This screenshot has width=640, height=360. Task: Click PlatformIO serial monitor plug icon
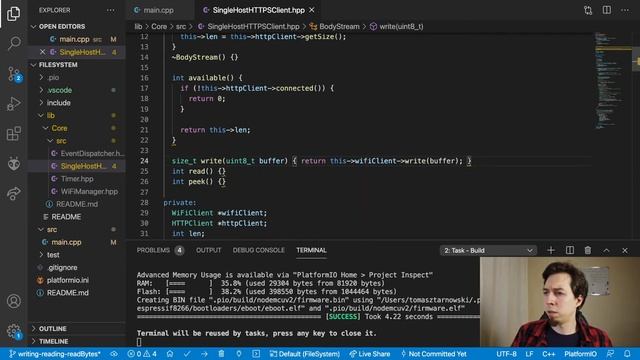(x=239, y=354)
